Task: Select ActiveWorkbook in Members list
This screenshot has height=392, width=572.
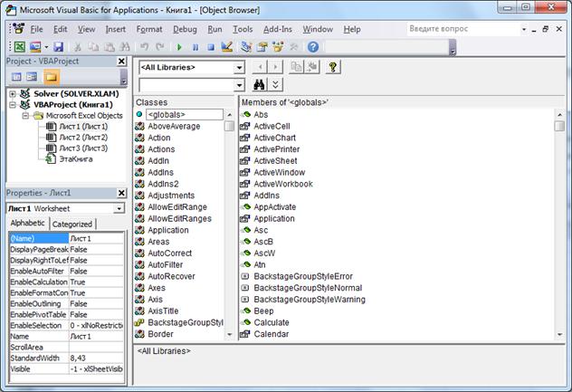Action: click(283, 184)
